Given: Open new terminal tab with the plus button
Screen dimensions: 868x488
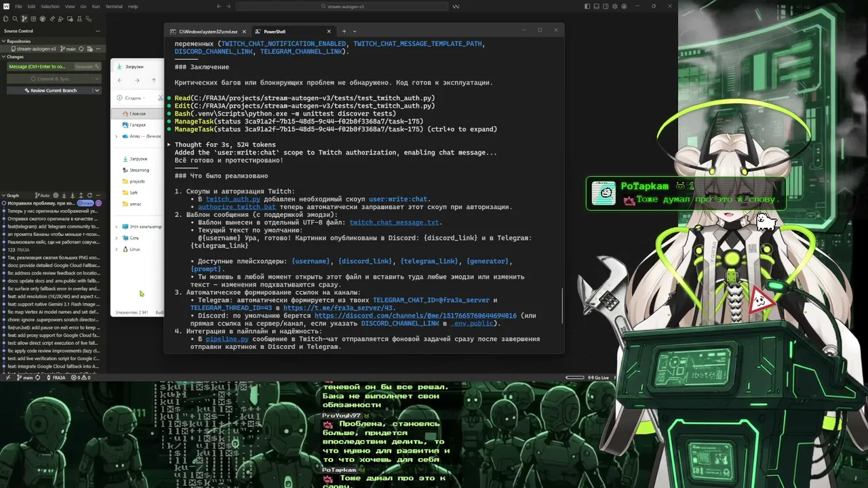Looking at the screenshot, I should coord(344,31).
